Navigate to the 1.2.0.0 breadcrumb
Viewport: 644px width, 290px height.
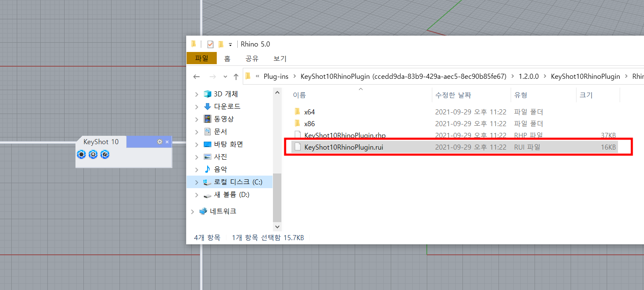[529, 76]
